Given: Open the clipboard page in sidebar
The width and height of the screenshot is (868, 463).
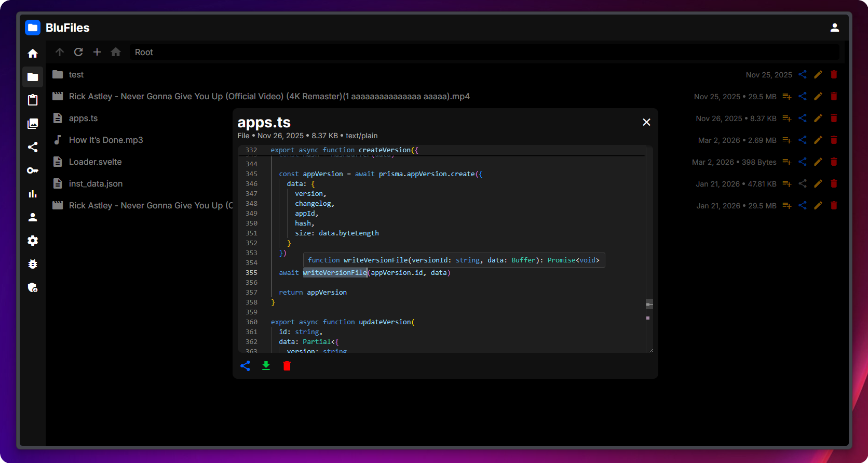Looking at the screenshot, I should tap(33, 100).
